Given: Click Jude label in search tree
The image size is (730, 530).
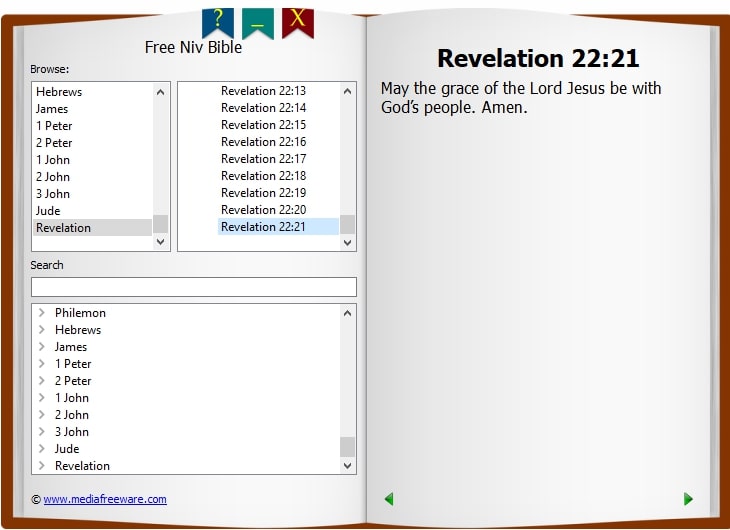Looking at the screenshot, I should click(x=67, y=448).
